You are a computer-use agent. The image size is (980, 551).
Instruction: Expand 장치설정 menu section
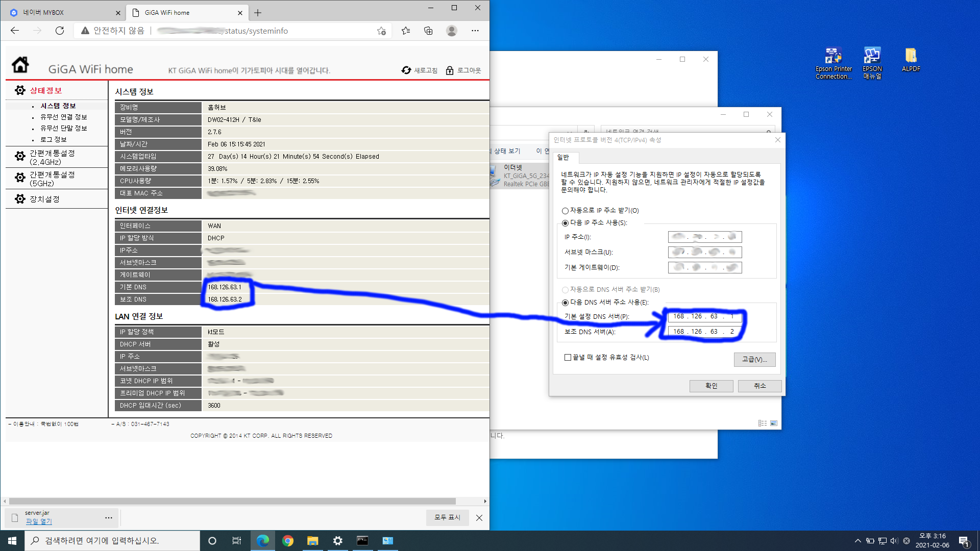44,199
